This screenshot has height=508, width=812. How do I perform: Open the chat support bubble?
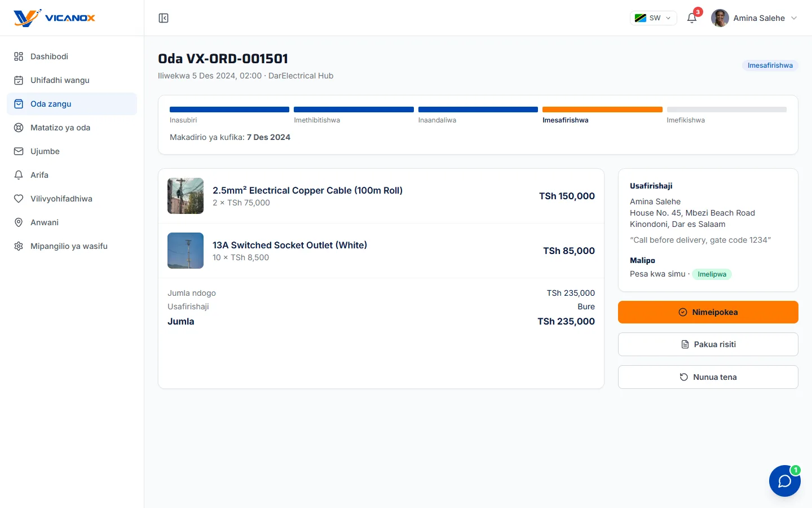785,481
